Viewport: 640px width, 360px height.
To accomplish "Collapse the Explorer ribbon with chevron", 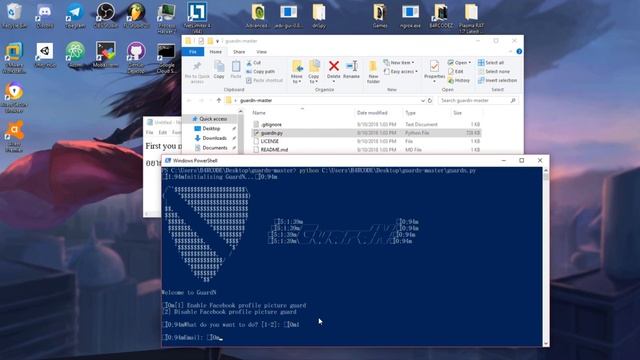I will 510,51.
